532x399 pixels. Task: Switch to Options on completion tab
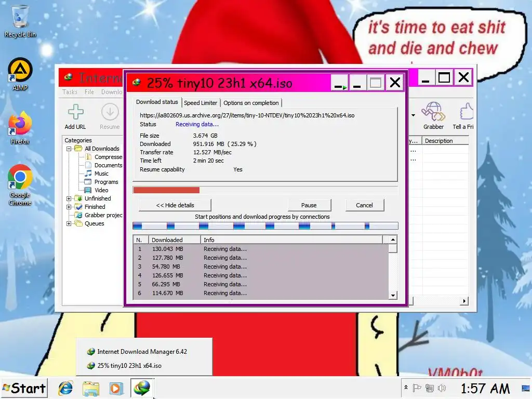(x=251, y=103)
